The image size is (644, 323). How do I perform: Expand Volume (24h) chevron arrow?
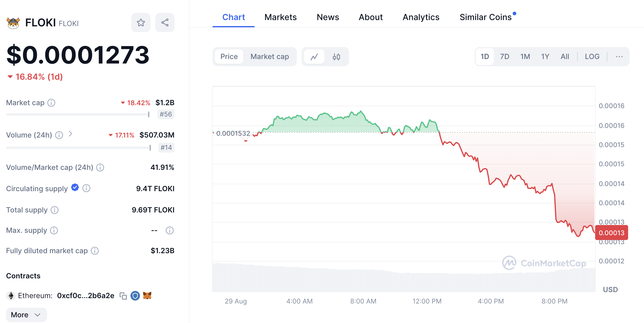coord(70,134)
